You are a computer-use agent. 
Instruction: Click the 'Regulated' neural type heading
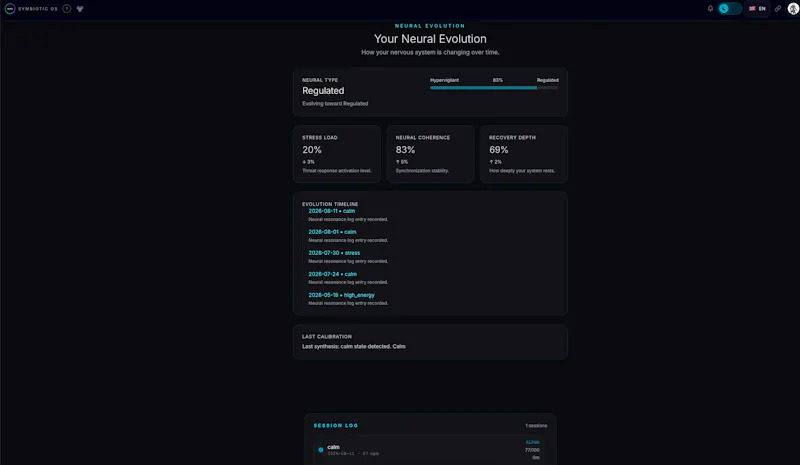[x=323, y=91]
